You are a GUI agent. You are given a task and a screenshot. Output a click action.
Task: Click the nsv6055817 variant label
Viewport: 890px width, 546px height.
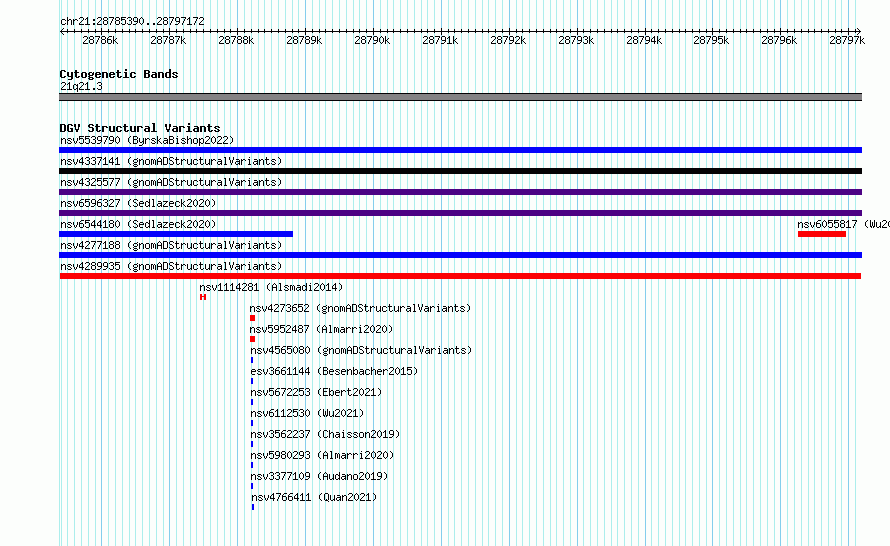(x=843, y=224)
